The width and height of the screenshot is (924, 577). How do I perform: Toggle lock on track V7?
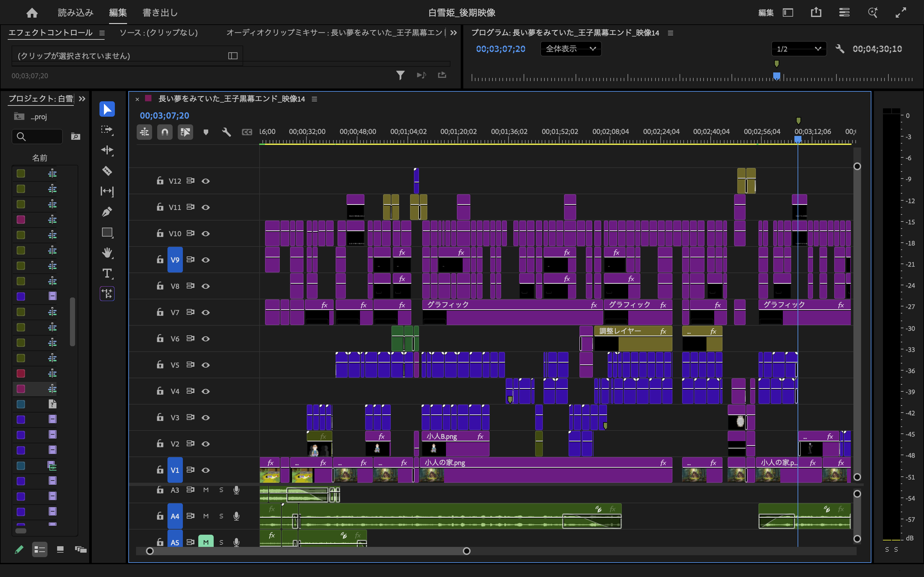point(160,312)
